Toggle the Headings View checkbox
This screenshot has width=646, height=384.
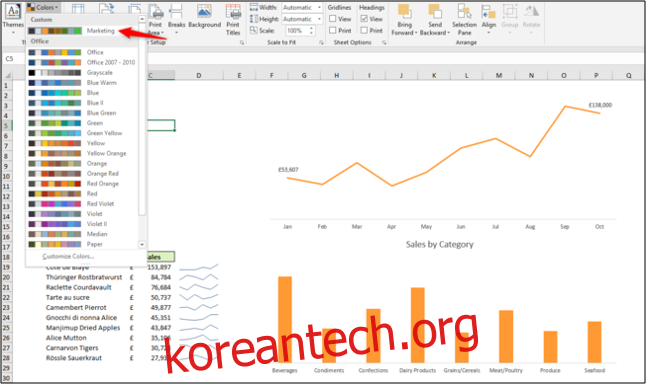pos(364,19)
